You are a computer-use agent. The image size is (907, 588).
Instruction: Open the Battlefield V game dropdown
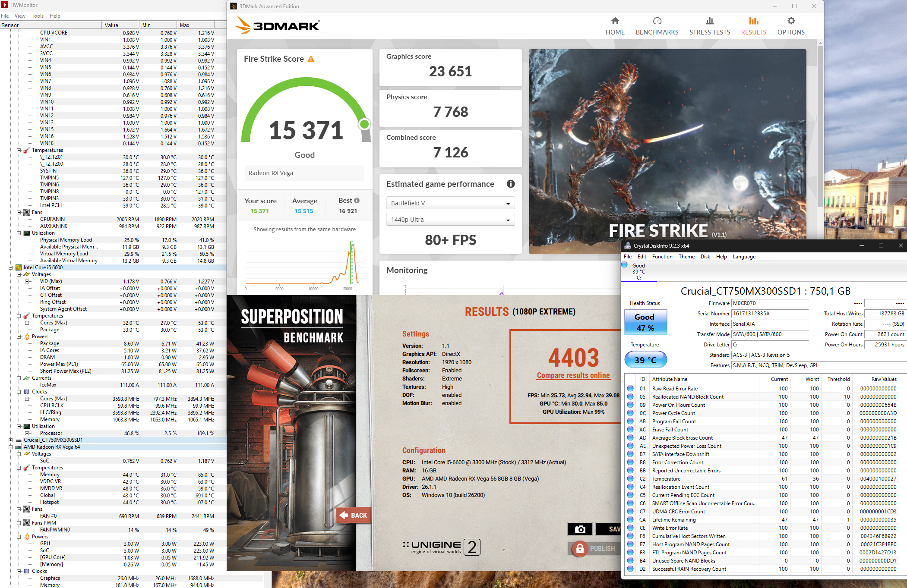(x=450, y=203)
